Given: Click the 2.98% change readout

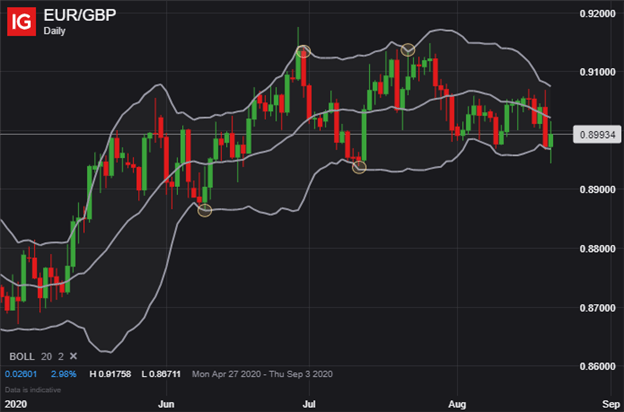Looking at the screenshot, I should click(x=64, y=374).
